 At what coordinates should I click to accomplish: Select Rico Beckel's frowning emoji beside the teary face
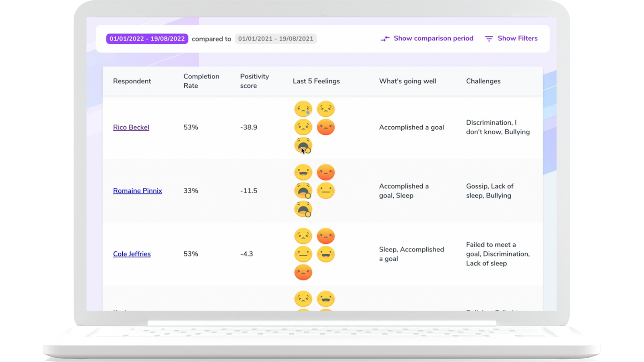pyautogui.click(x=326, y=109)
